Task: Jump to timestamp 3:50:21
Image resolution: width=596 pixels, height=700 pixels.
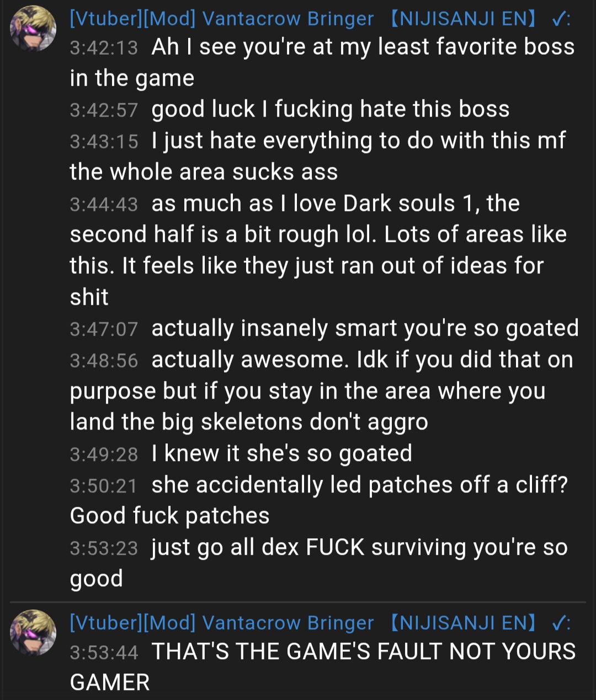Action: pos(104,486)
